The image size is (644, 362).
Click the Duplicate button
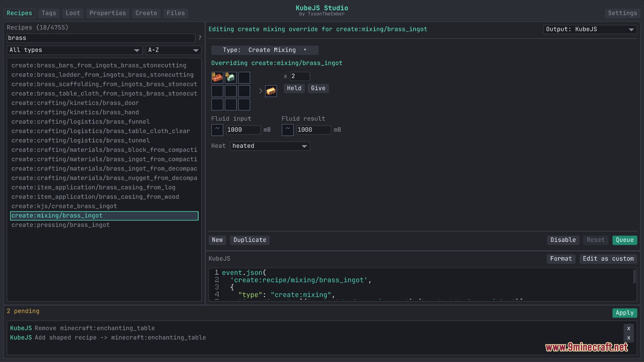pos(250,240)
